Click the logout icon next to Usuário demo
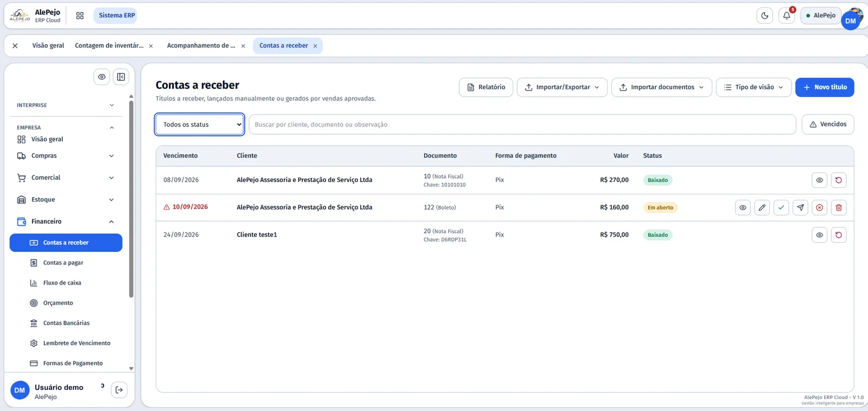 (x=119, y=390)
